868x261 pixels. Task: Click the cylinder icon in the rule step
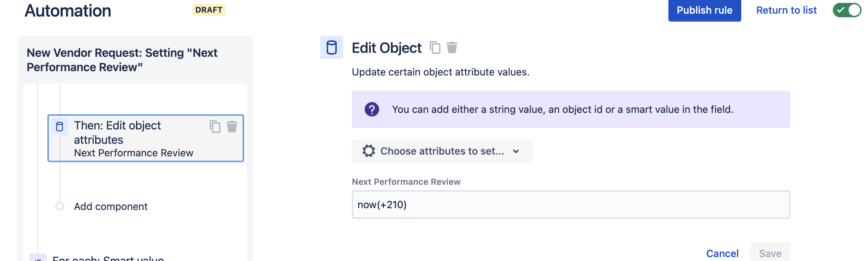60,127
